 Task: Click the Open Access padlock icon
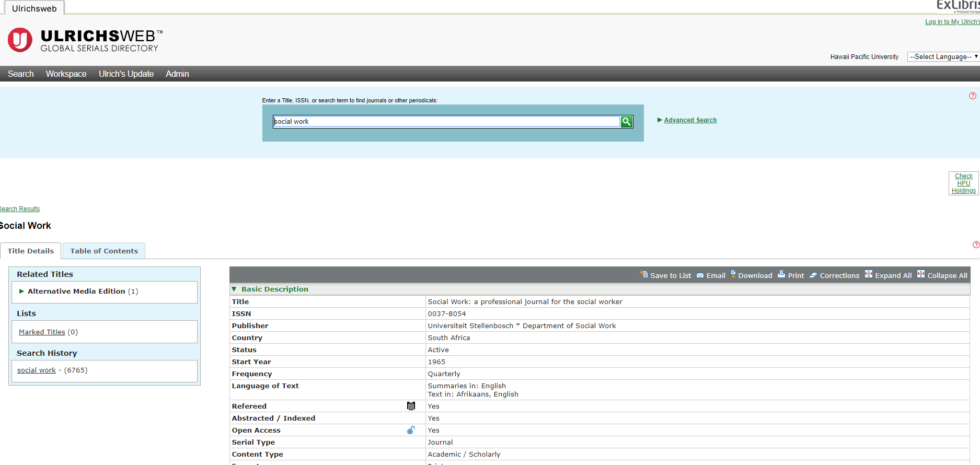pyautogui.click(x=411, y=430)
